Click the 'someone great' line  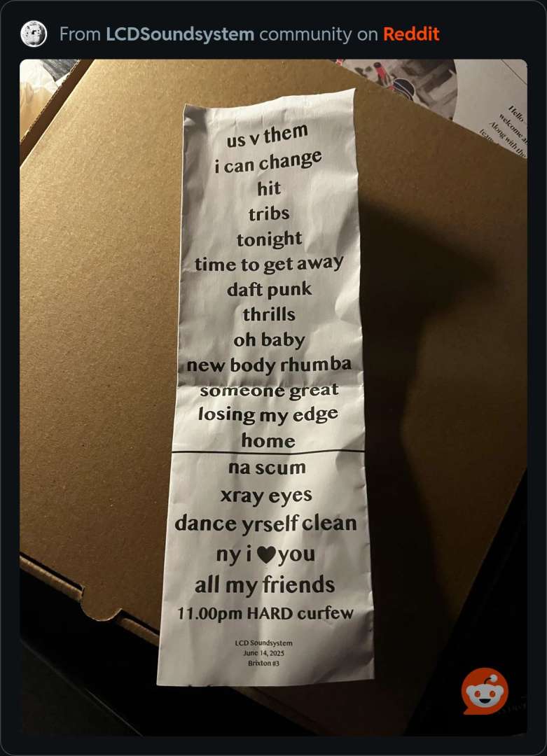tap(269, 391)
